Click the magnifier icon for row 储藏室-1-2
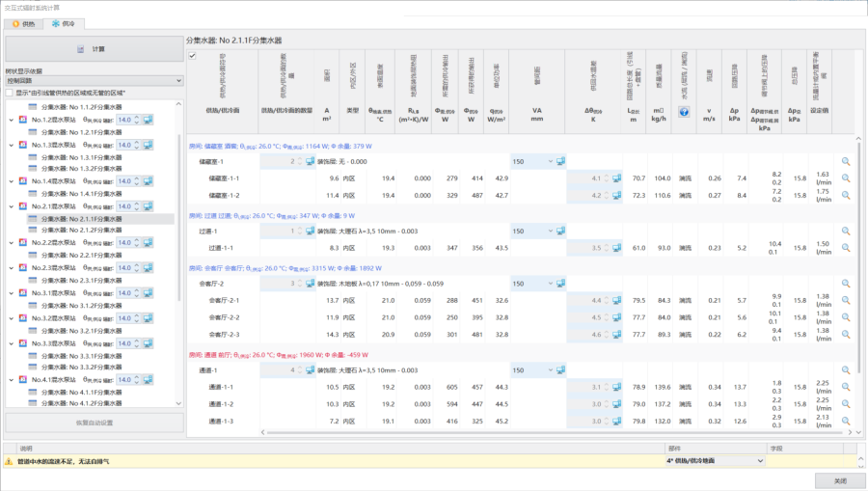 [x=845, y=196]
